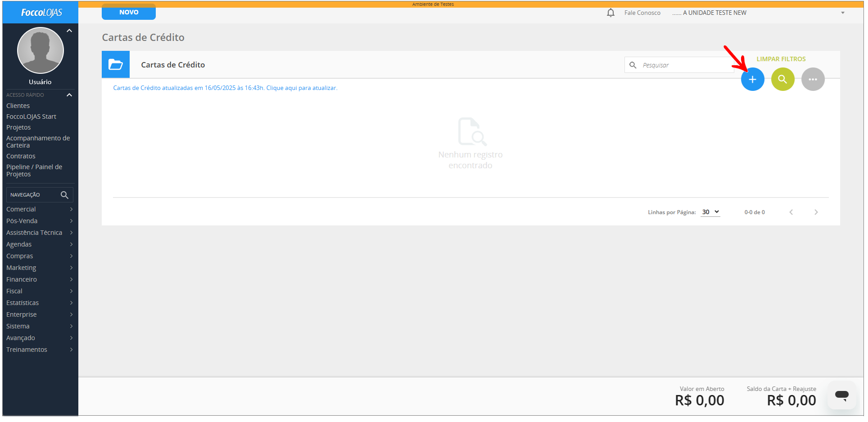Open Acompanhamento de Carteira link

(x=38, y=142)
